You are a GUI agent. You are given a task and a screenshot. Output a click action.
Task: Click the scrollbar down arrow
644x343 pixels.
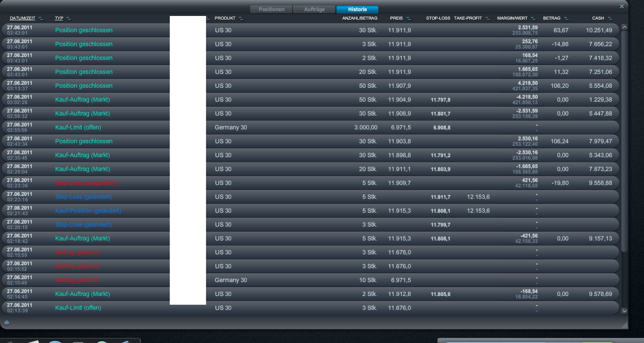(624, 311)
